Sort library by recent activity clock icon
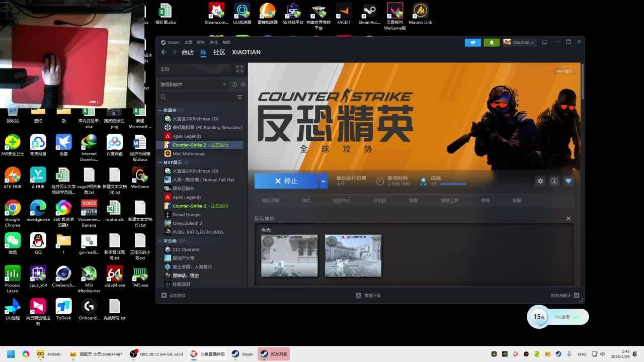This screenshot has height=362, width=644. [x=234, y=84]
